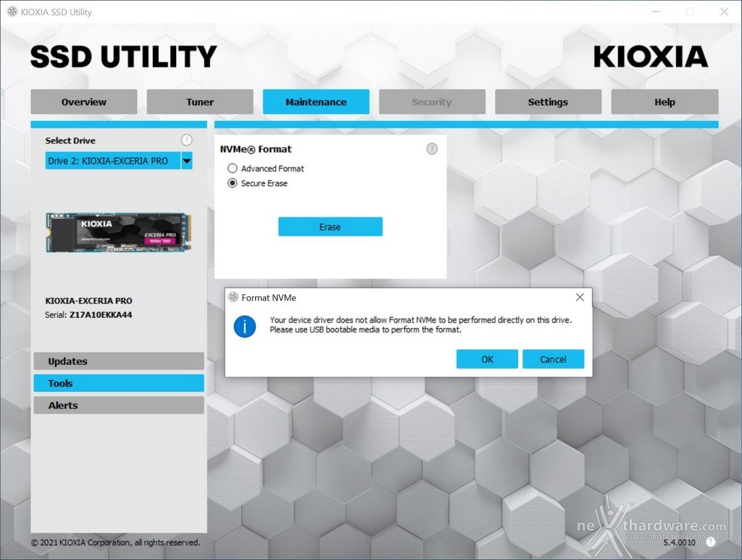Click the serial number Z17A10EKKA44
Image resolution: width=742 pixels, height=560 pixels.
(101, 314)
